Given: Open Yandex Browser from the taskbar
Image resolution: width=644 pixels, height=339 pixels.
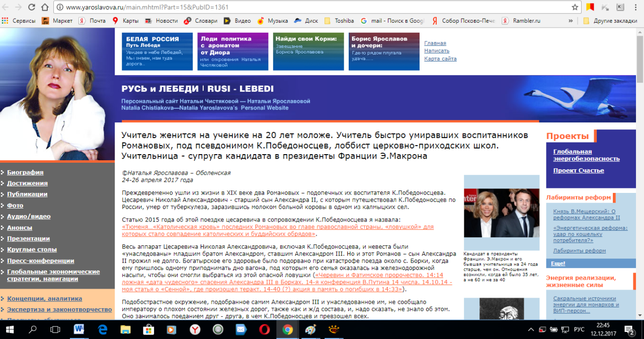Looking at the screenshot, I should click(x=195, y=329).
